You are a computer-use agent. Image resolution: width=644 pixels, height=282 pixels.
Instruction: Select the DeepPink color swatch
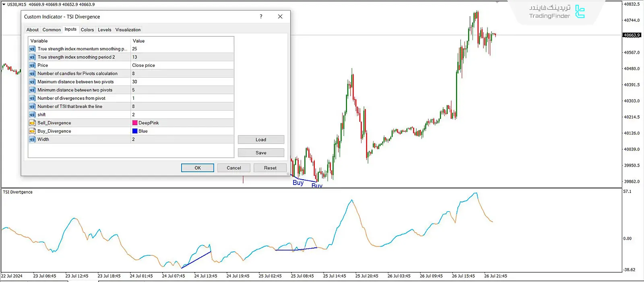pyautogui.click(x=135, y=123)
